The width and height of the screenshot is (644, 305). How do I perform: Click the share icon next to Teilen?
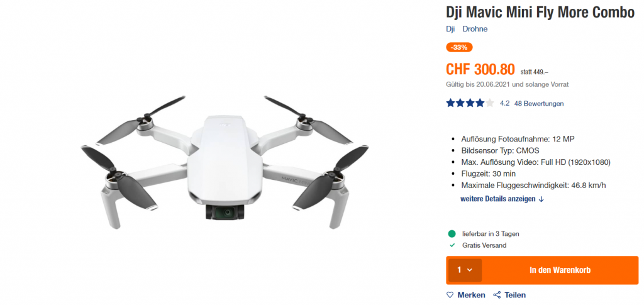click(x=497, y=295)
